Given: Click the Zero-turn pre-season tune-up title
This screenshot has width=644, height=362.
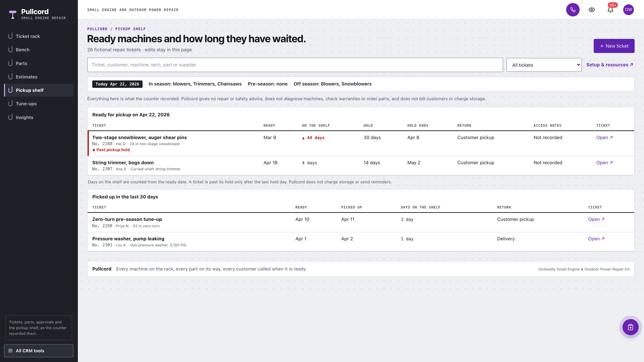Looking at the screenshot, I should (127, 219).
